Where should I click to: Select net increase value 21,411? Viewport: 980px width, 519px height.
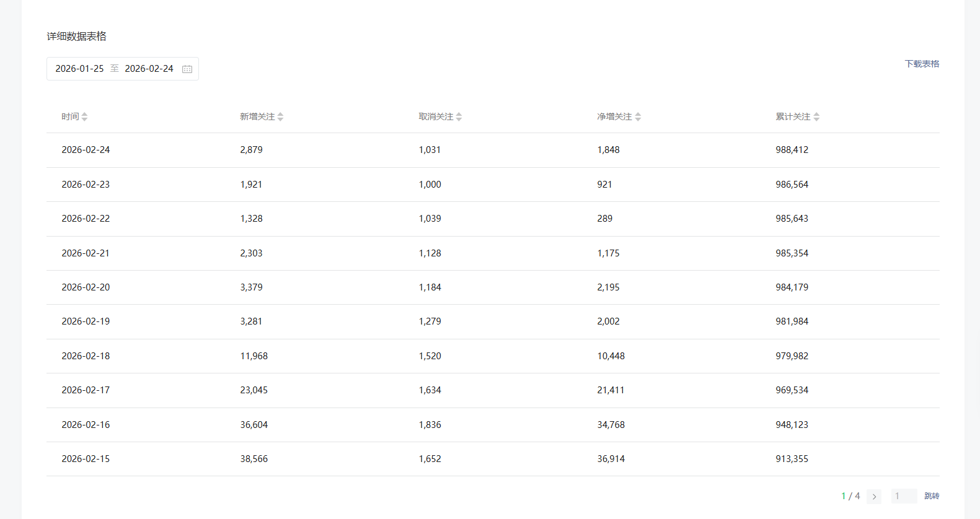click(x=611, y=390)
